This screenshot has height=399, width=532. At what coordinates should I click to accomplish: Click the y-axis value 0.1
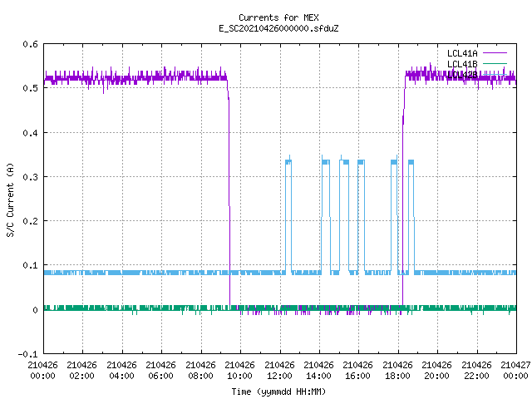click(x=30, y=265)
